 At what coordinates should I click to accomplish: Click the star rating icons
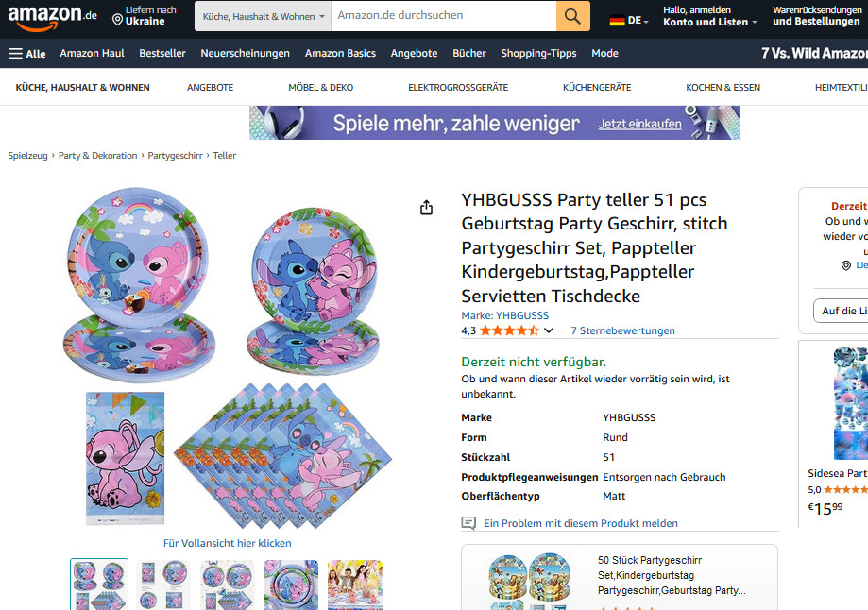[509, 330]
